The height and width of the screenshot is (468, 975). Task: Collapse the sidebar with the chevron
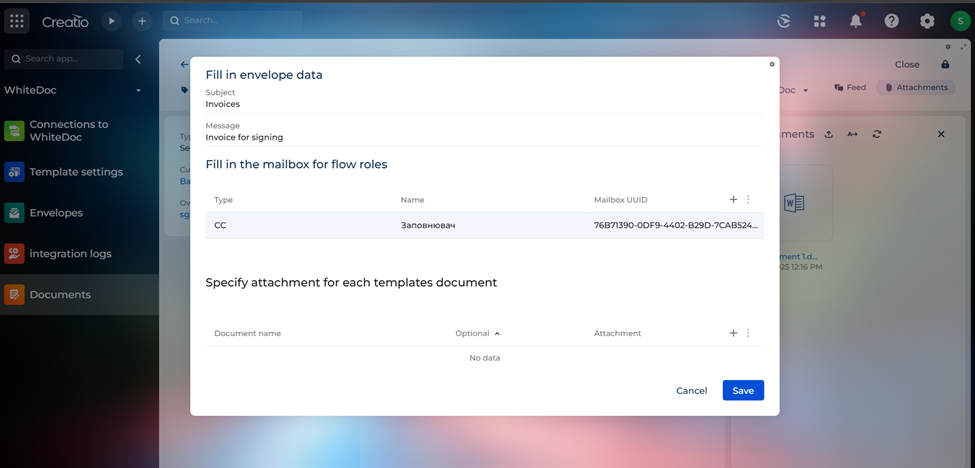point(138,59)
